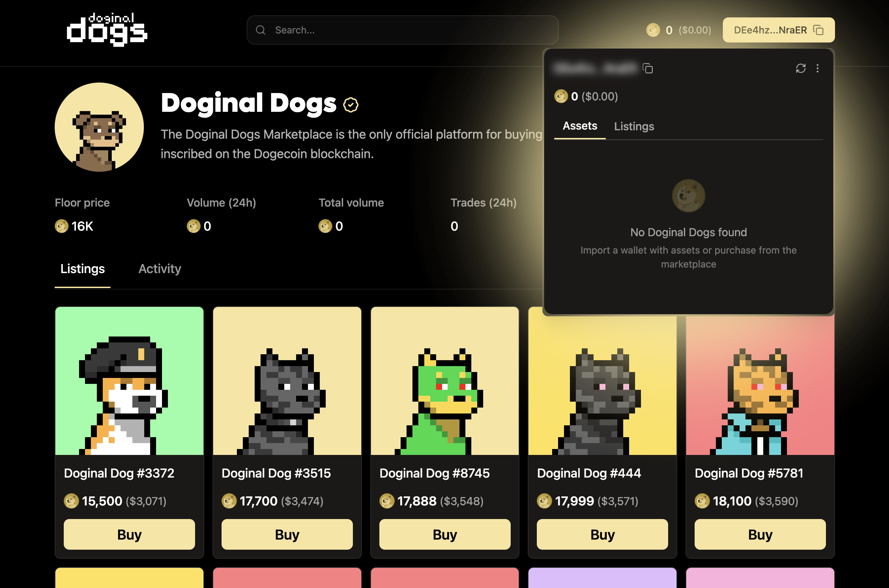Click the Dogecoin balance icon in header
The image size is (889, 588).
[x=653, y=30]
